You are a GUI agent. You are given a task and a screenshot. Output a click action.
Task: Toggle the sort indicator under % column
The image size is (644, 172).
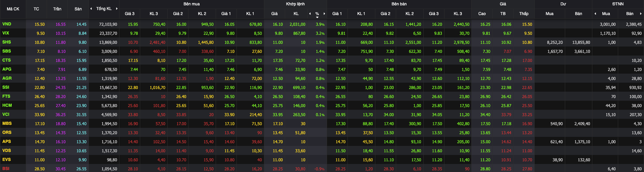click(x=317, y=17)
